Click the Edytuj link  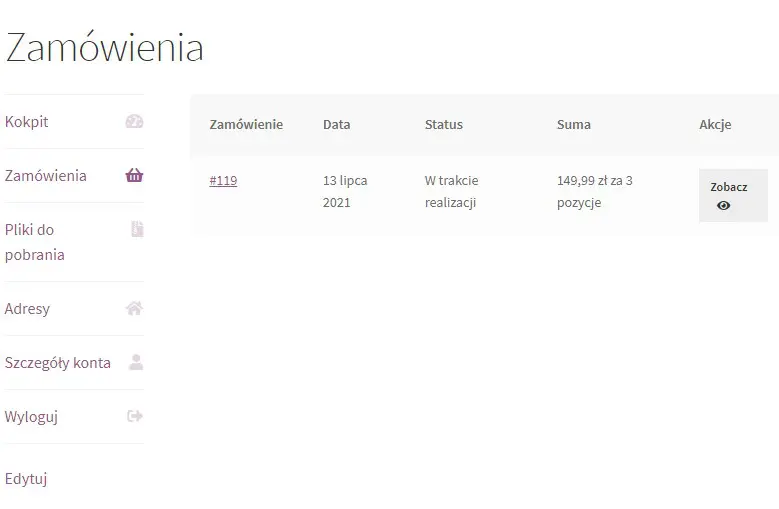click(x=26, y=479)
